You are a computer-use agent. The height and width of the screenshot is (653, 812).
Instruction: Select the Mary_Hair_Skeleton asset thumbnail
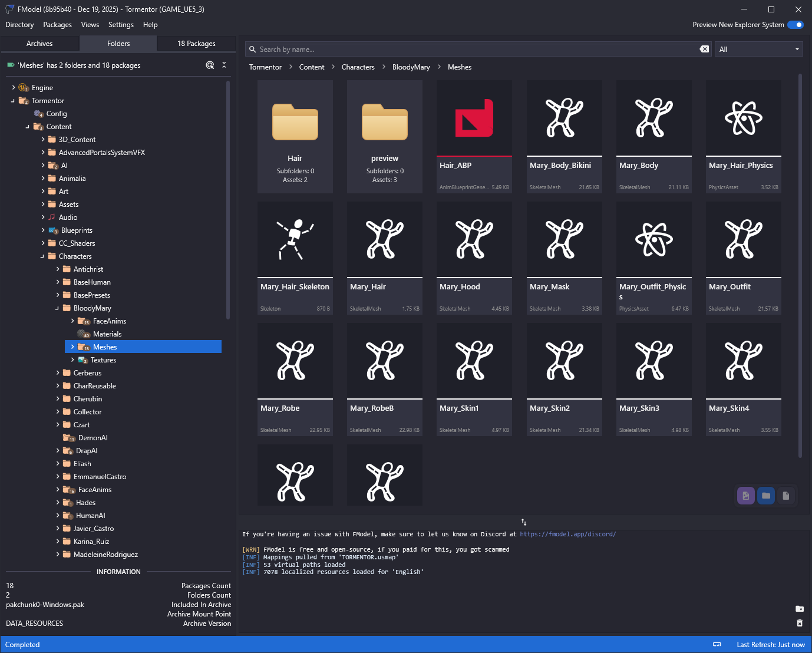pyautogui.click(x=295, y=239)
